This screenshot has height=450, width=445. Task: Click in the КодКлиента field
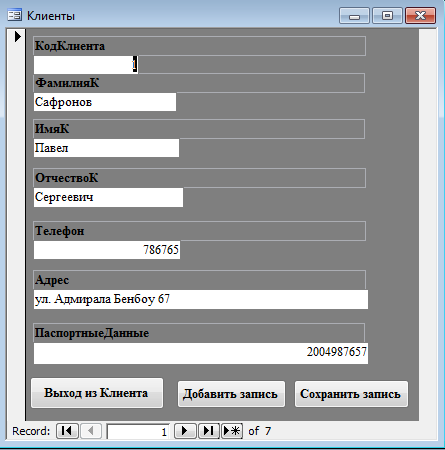pyautogui.click(x=86, y=64)
